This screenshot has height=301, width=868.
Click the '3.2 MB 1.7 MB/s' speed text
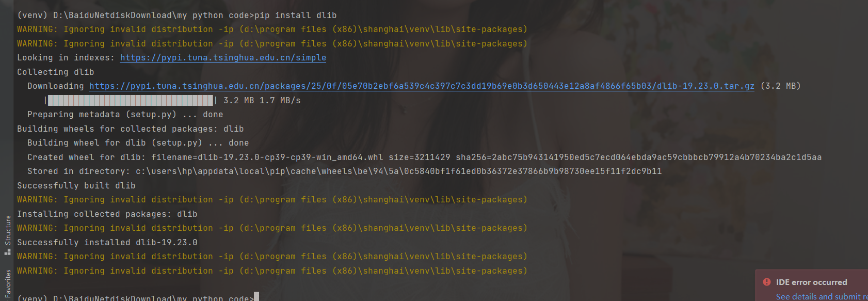click(x=262, y=100)
